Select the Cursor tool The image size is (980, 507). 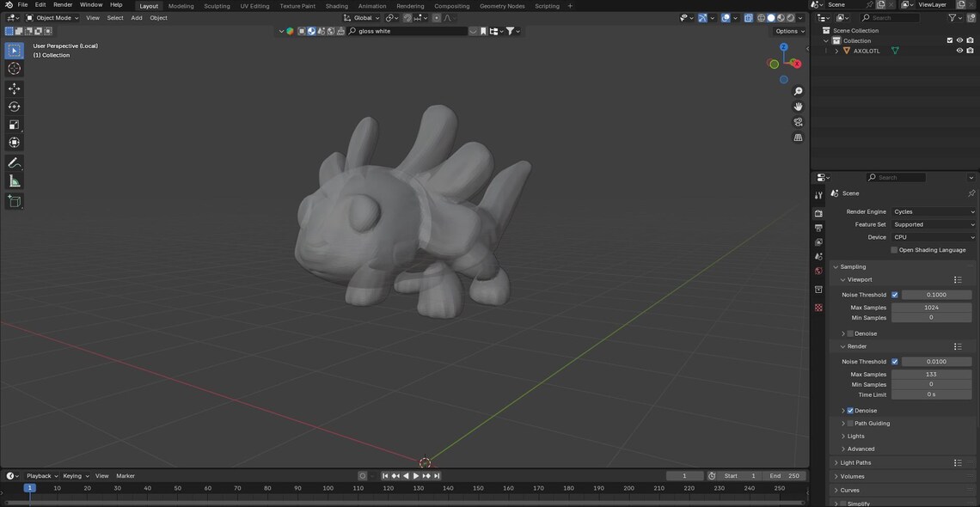click(14, 69)
